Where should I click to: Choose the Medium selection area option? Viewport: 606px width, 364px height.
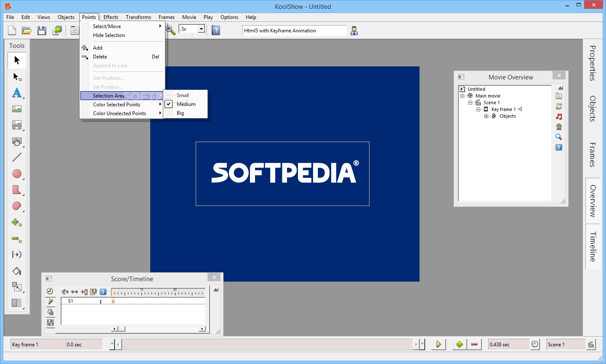click(186, 104)
